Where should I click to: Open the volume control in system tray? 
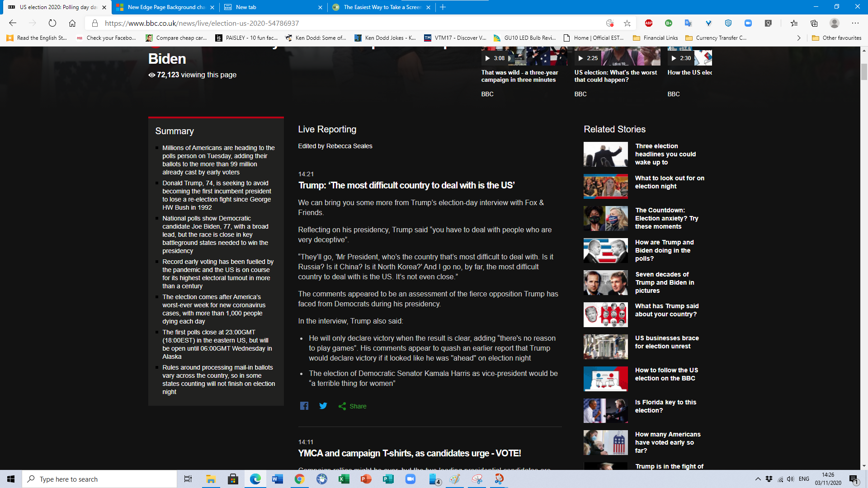click(790, 479)
